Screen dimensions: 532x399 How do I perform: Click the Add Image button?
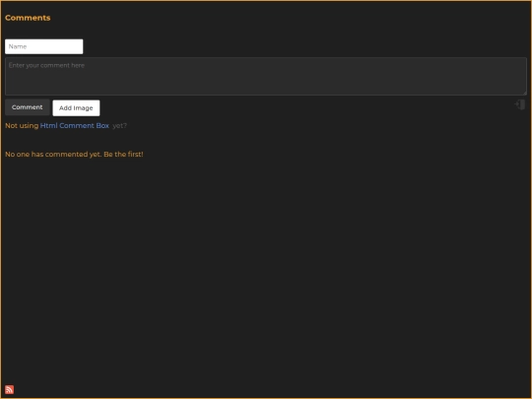pyautogui.click(x=76, y=108)
